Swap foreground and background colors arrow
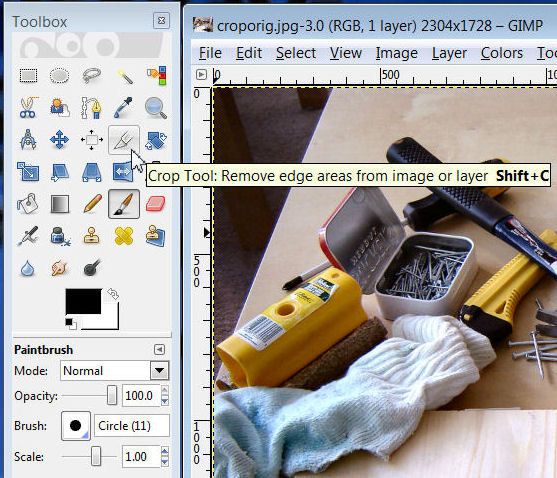Image resolution: width=557 pixels, height=478 pixels. (x=113, y=294)
